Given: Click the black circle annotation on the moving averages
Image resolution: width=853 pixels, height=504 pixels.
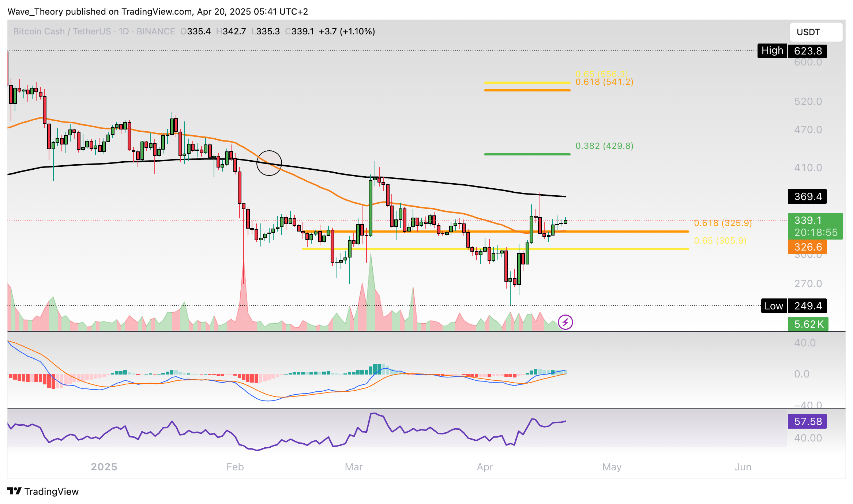Looking at the screenshot, I should click(x=269, y=163).
